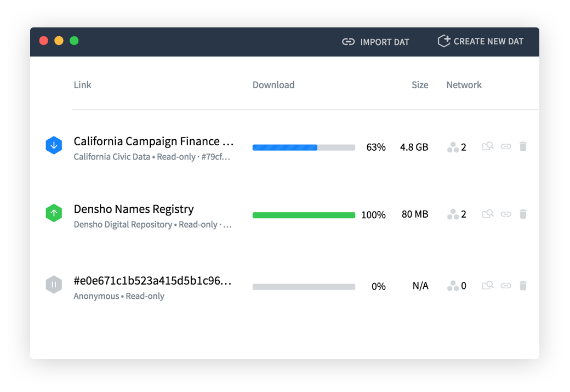Viewport: 570px width, 392px height.
Task: Click the 100% percentage label
Action: [373, 215]
